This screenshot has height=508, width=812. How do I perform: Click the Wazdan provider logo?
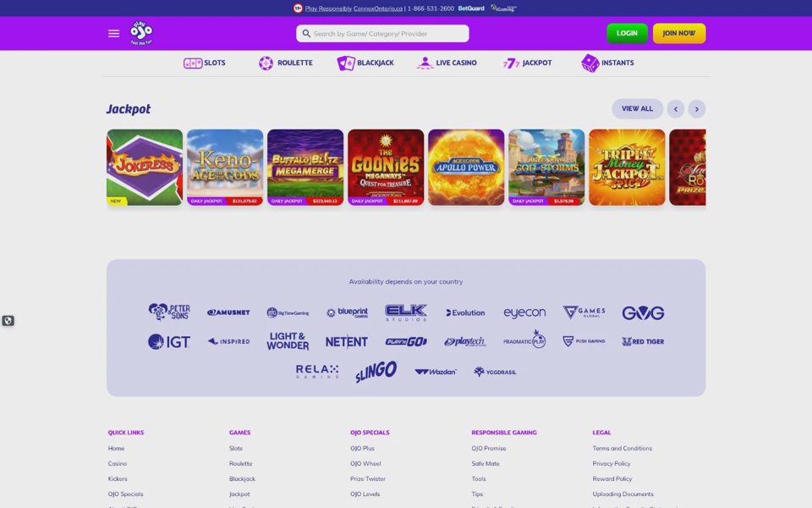[436, 372]
